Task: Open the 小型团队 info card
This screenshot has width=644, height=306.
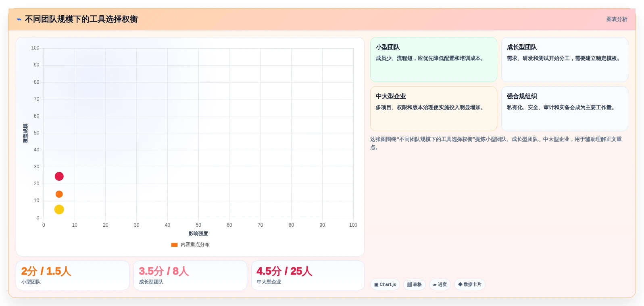Action: click(434, 60)
